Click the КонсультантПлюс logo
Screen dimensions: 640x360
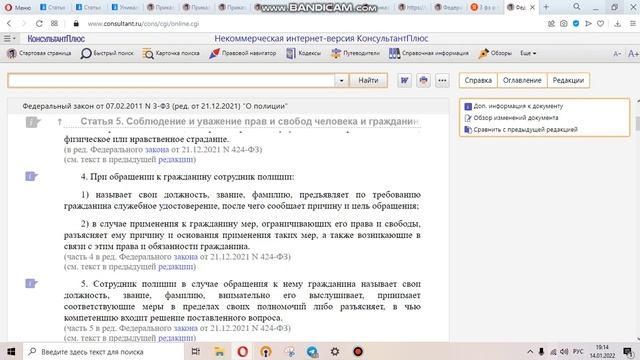(x=56, y=39)
